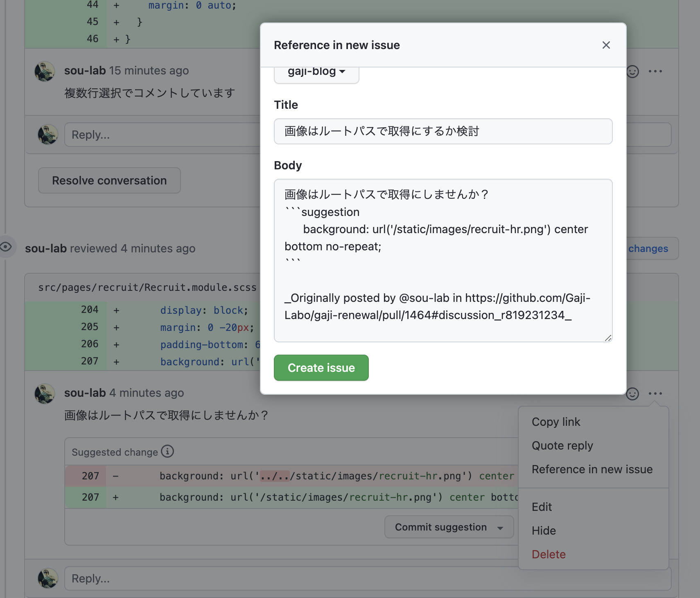Image resolution: width=700 pixels, height=598 pixels.
Task: Click sou-lab's avatar next to the Reply field
Action: pyautogui.click(x=47, y=578)
